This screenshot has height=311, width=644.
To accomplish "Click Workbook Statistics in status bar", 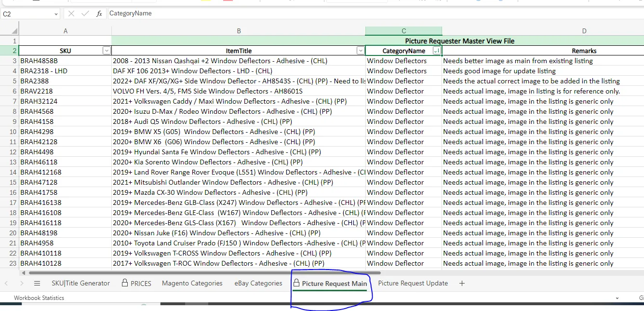I will click(x=39, y=298).
